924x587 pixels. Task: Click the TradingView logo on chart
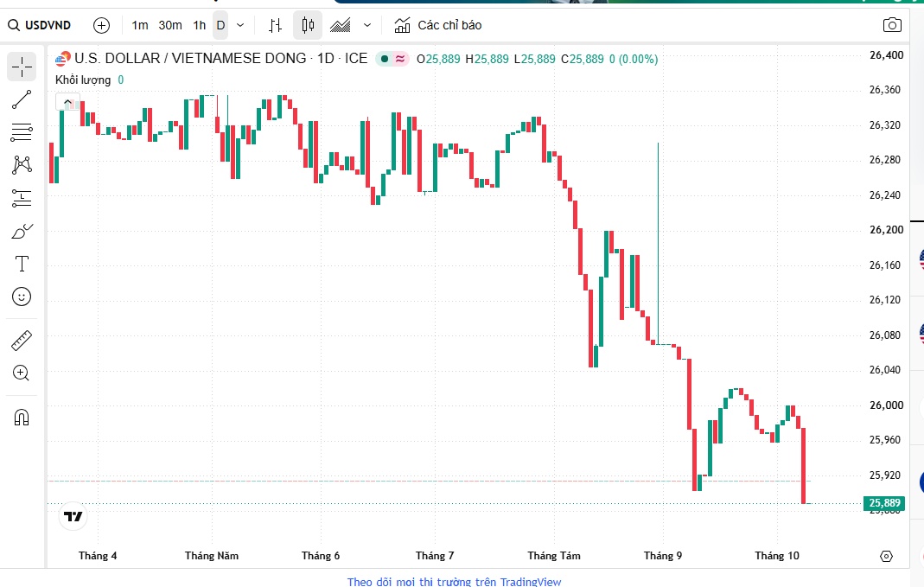tap(73, 517)
